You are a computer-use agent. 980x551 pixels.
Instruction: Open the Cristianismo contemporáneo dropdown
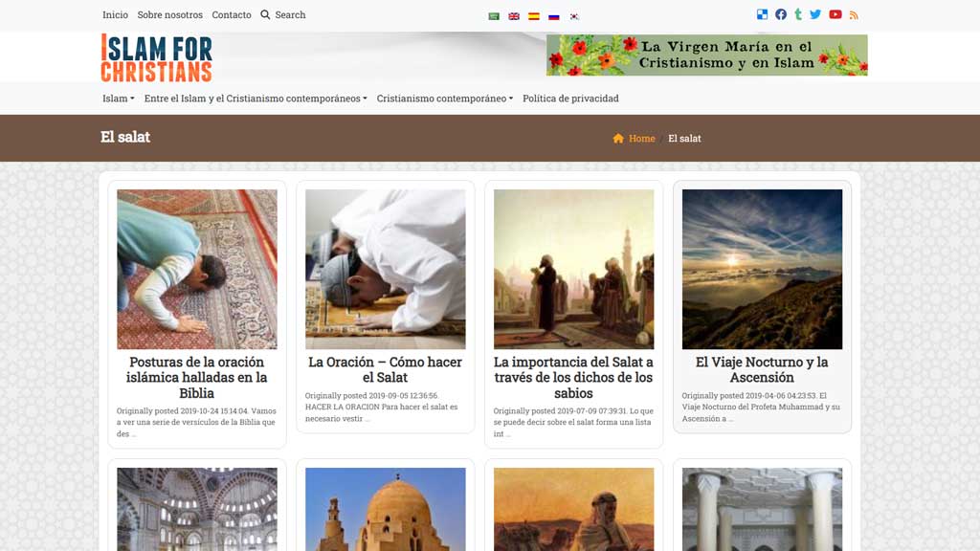(x=445, y=98)
